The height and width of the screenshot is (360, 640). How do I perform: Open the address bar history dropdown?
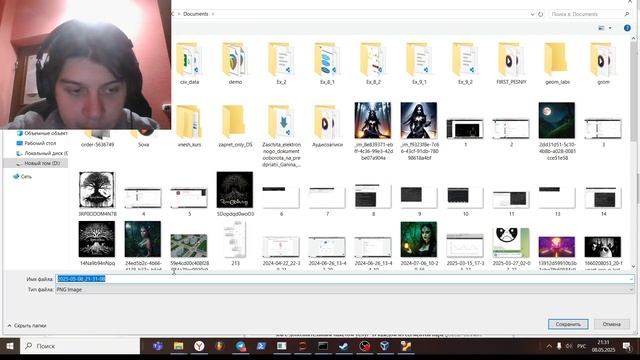pos(532,14)
